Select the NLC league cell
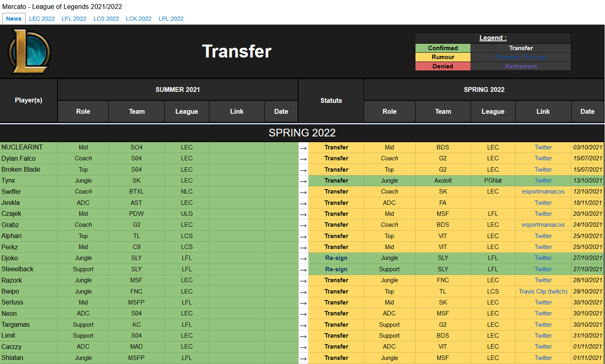The width and height of the screenshot is (605, 364). click(187, 192)
